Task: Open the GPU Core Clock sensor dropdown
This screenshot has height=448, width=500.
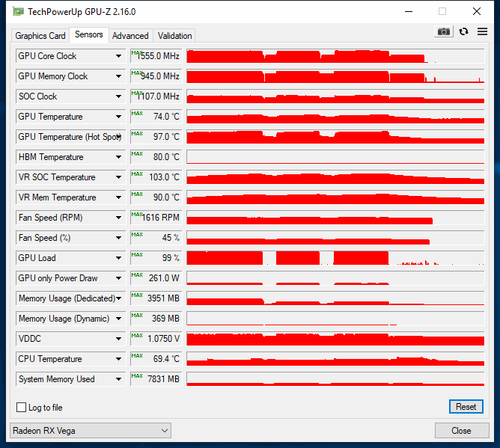Action: (118, 56)
